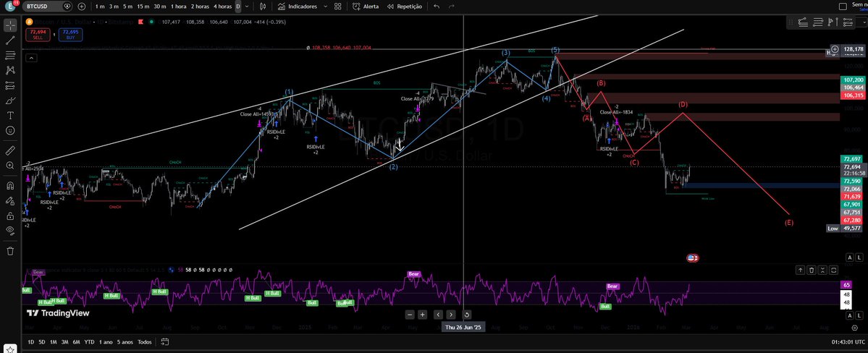The width and height of the screenshot is (868, 353).
Task: Open go to date calendar icon
Action: [165, 342]
